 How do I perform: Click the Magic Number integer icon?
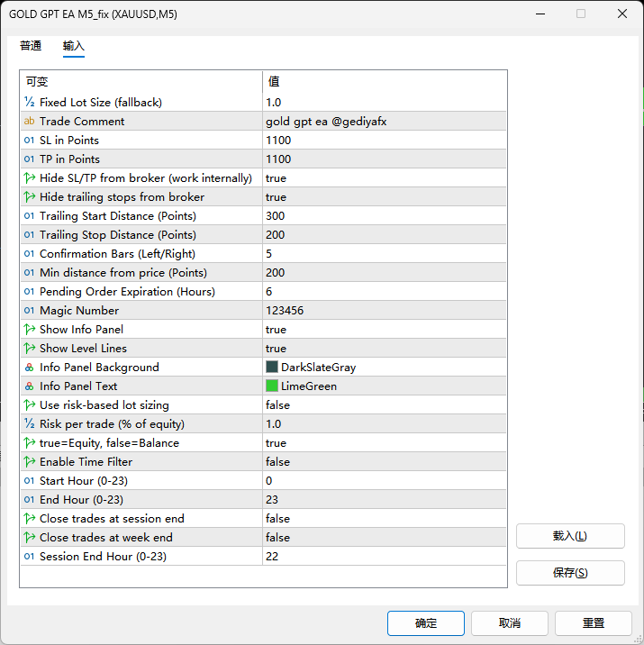coord(30,310)
